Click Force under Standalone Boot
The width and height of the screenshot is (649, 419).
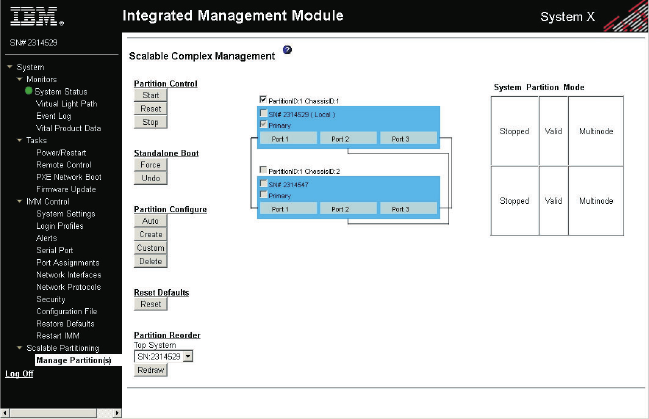tap(151, 164)
